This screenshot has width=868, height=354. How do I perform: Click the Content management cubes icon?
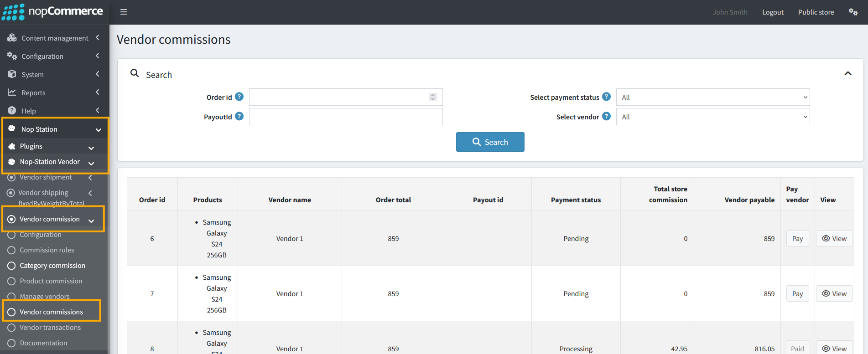click(12, 38)
